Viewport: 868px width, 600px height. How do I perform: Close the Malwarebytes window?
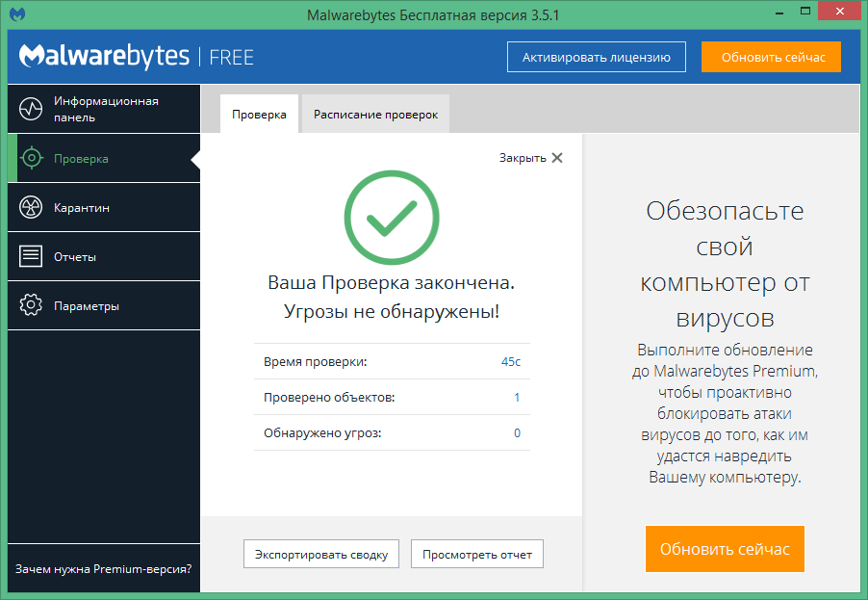coord(840,12)
